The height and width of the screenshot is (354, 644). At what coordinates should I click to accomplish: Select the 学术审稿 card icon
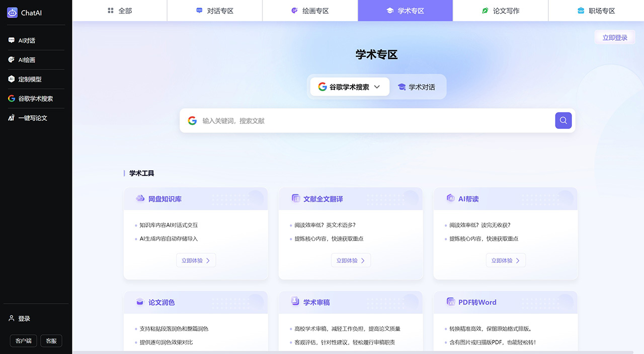pyautogui.click(x=296, y=302)
